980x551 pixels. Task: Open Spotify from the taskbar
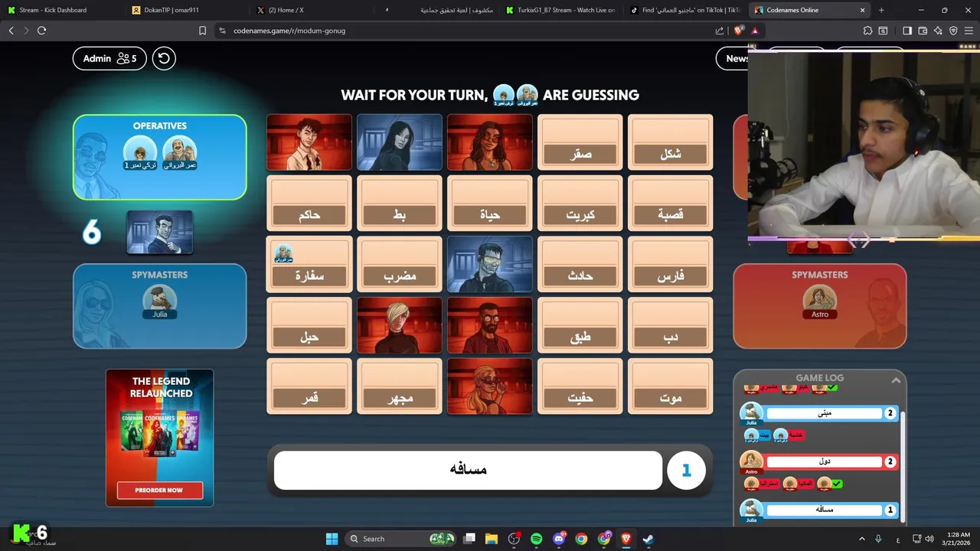coord(537,539)
